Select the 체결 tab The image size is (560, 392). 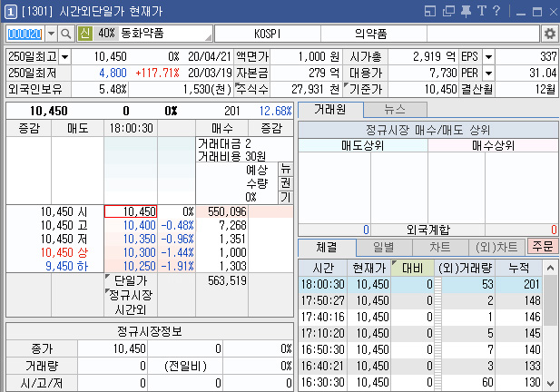[327, 247]
